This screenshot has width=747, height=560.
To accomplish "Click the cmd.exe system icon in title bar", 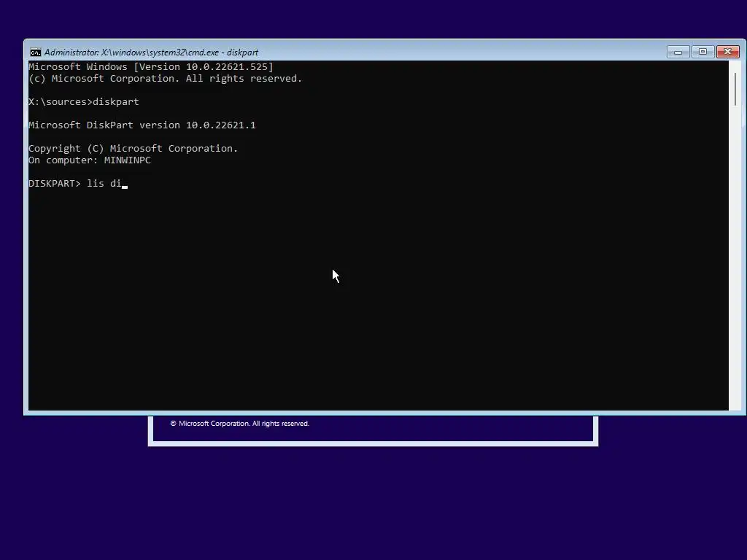I will pyautogui.click(x=35, y=52).
